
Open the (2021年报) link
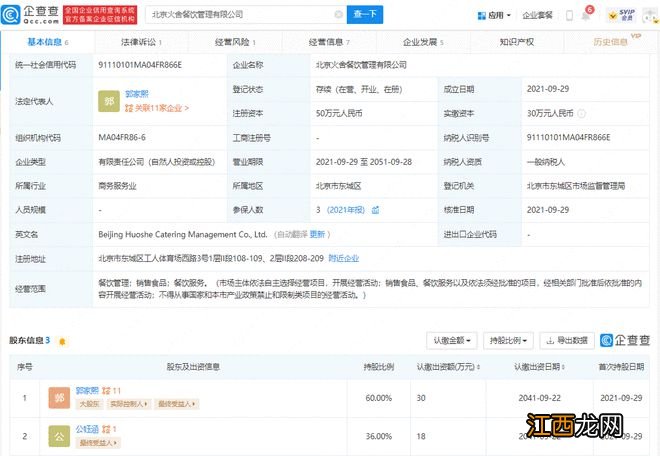(346, 210)
